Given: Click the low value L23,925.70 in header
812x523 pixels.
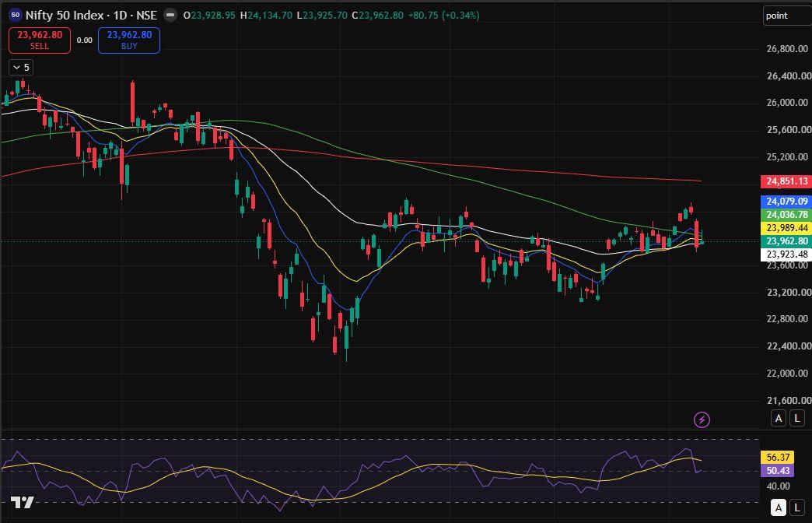Looking at the screenshot, I should pos(321,16).
